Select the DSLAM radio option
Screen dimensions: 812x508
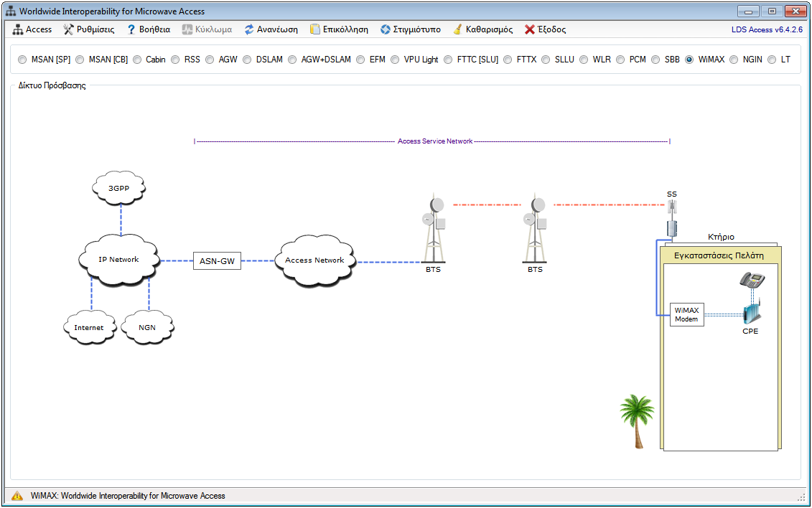click(247, 60)
